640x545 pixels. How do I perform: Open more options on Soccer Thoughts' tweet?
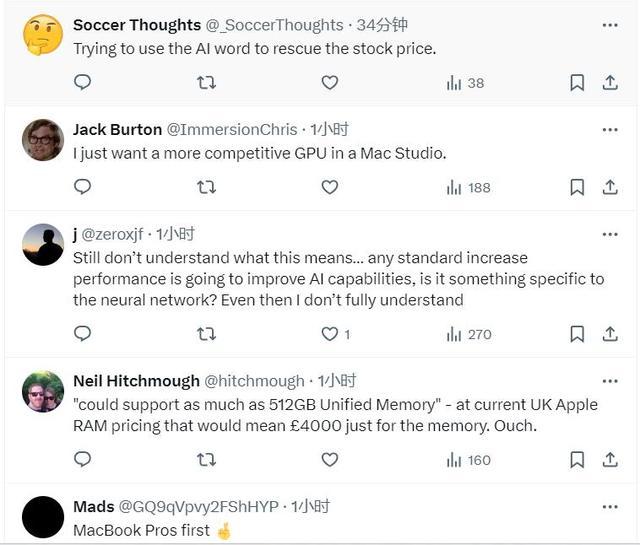610,25
